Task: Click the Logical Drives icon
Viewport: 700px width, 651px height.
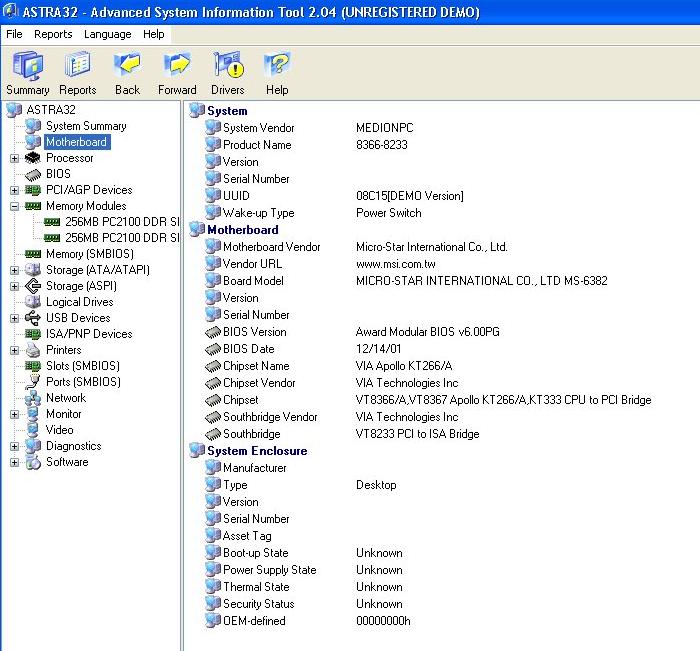Action: [x=33, y=302]
